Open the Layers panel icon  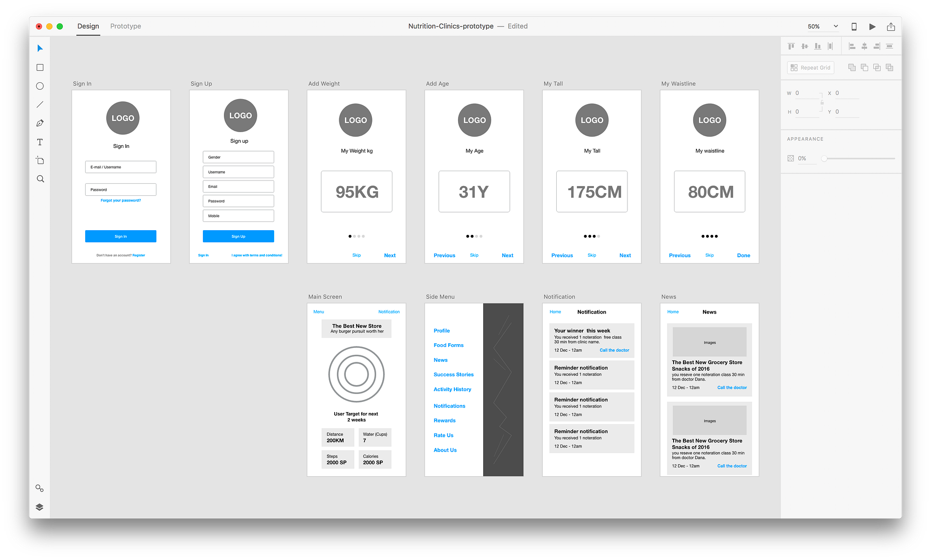[40, 507]
